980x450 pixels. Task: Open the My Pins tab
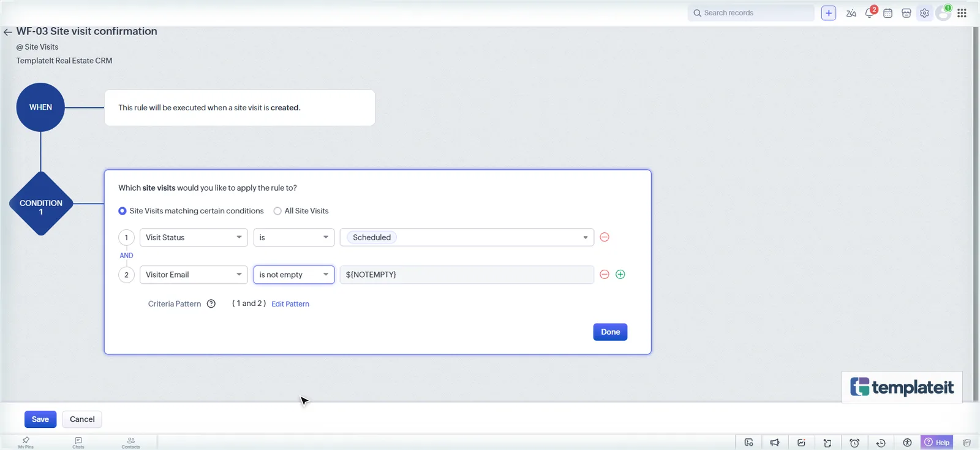26,443
